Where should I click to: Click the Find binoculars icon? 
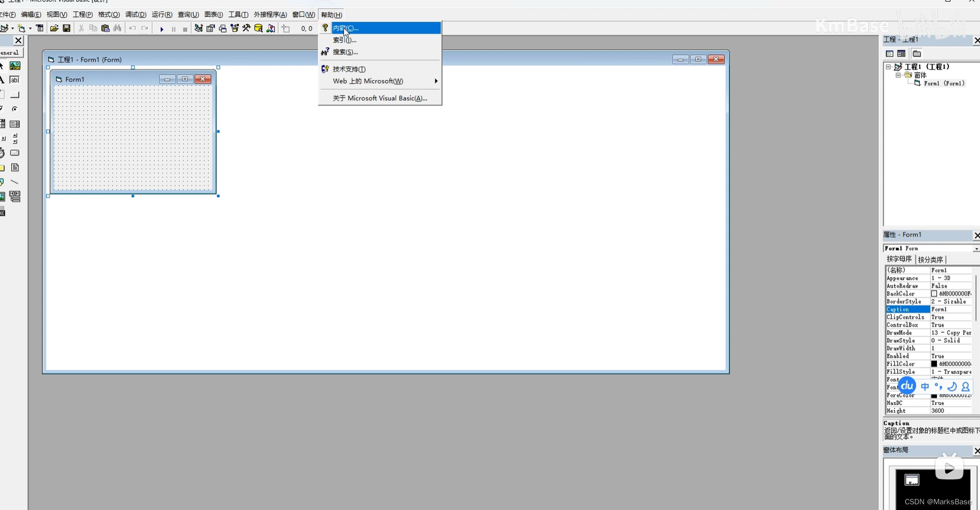118,28
